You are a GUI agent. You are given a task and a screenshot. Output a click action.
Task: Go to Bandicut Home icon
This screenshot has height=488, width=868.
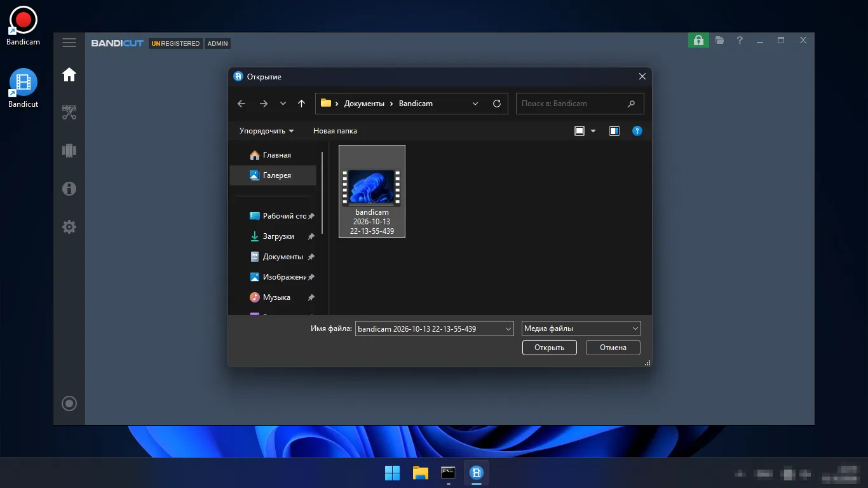pos(69,75)
